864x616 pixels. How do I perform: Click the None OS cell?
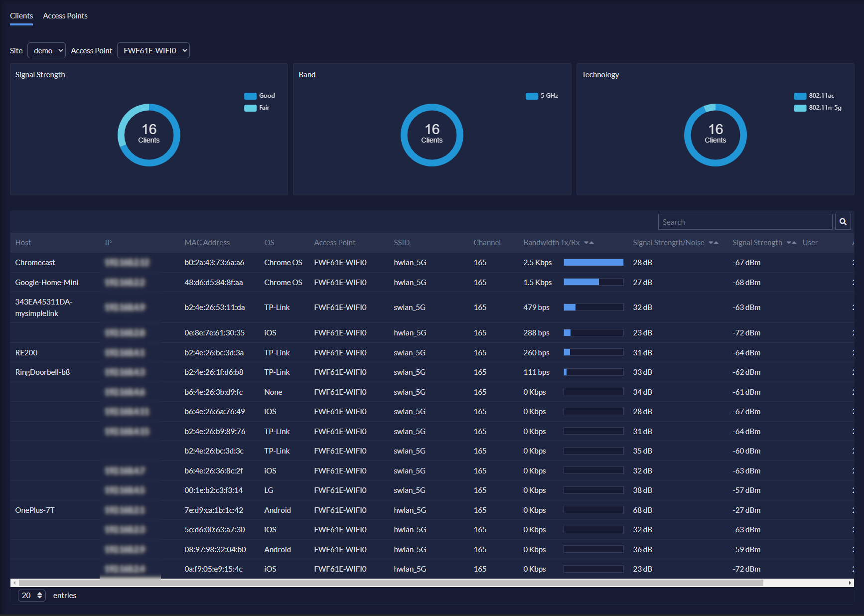click(273, 392)
